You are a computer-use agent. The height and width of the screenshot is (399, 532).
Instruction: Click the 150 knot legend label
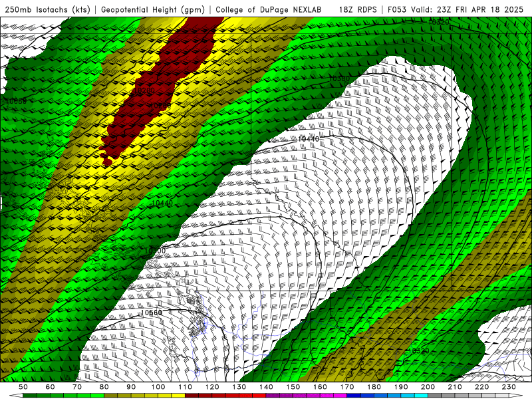click(293, 387)
